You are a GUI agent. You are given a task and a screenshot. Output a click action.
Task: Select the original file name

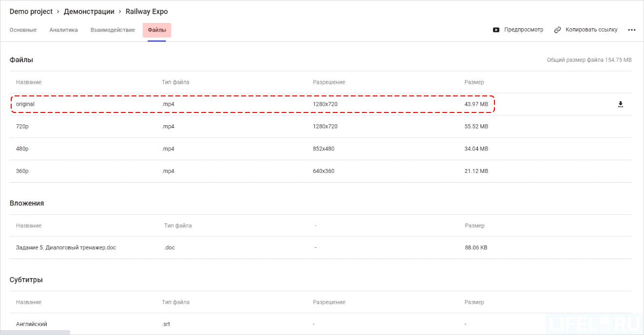coord(25,104)
